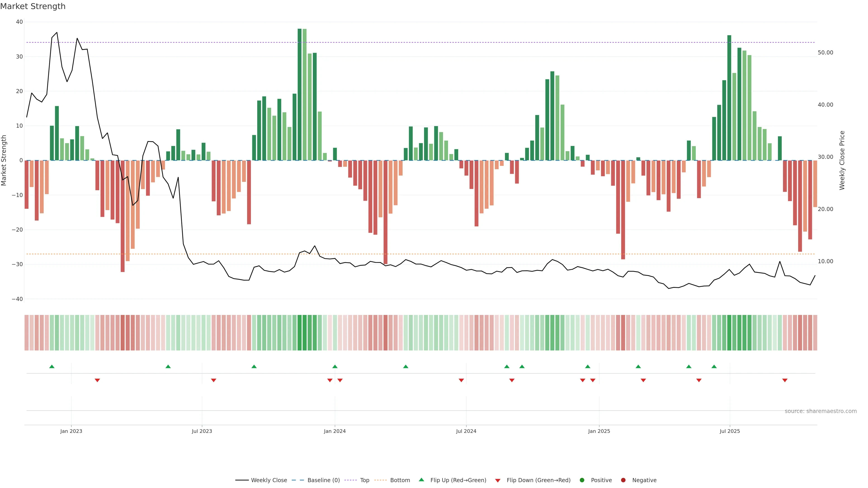Click the Jan 2024 x-axis label
The height and width of the screenshot is (488, 868).
click(x=335, y=431)
